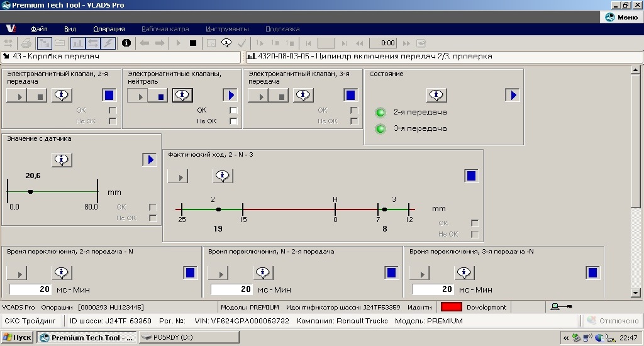Open info for shift time N - 2-я передача
This screenshot has height=346, width=644.
pyautogui.click(x=263, y=273)
